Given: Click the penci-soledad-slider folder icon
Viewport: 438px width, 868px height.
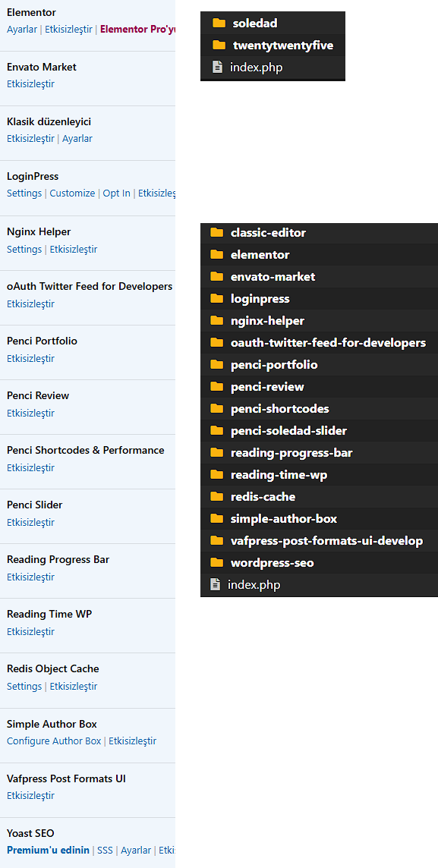Looking at the screenshot, I should (216, 431).
